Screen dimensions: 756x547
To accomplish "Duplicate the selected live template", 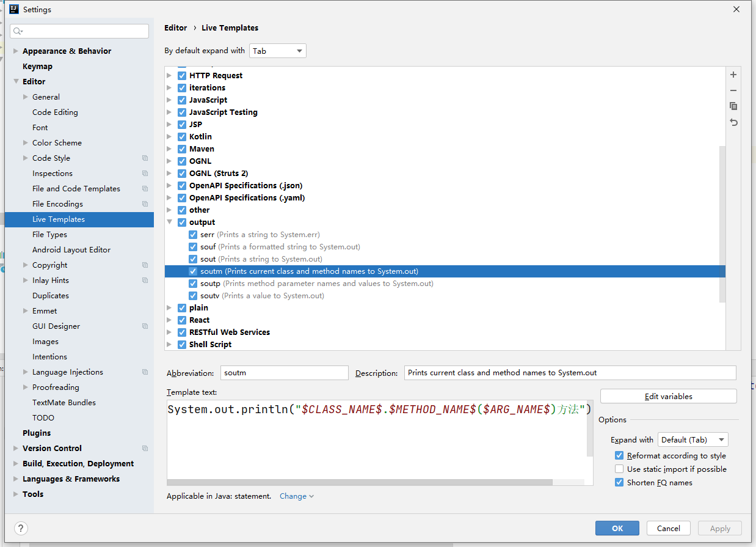I will 733,106.
